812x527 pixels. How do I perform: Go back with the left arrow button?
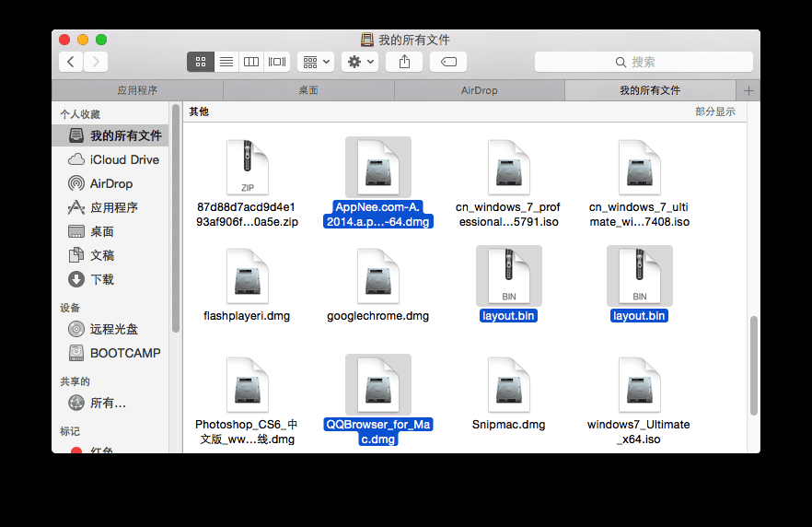(71, 62)
